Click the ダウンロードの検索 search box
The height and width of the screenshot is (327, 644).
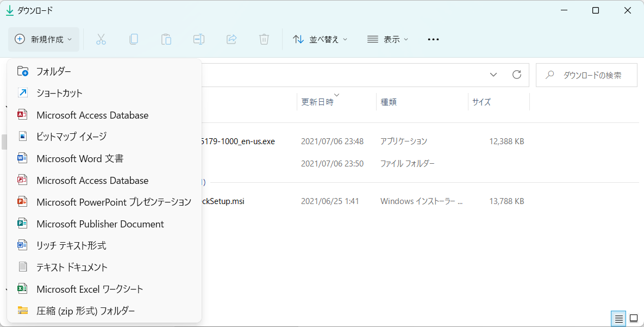586,75
